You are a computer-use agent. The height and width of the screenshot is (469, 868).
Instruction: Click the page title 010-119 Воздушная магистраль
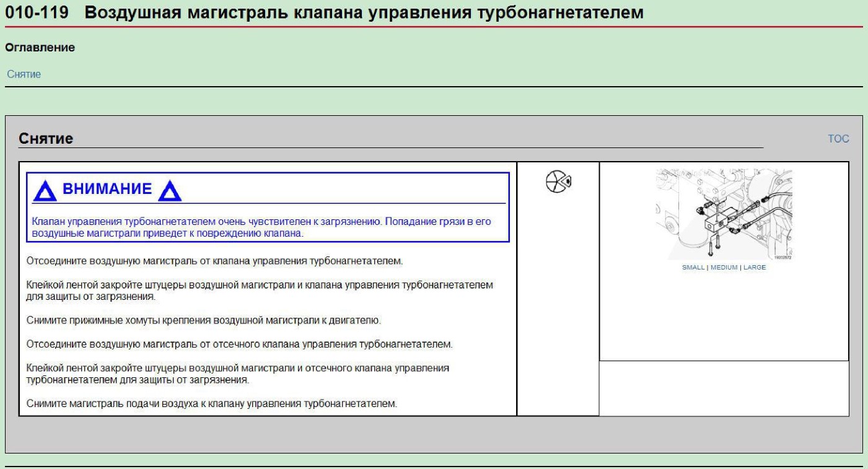324,11
